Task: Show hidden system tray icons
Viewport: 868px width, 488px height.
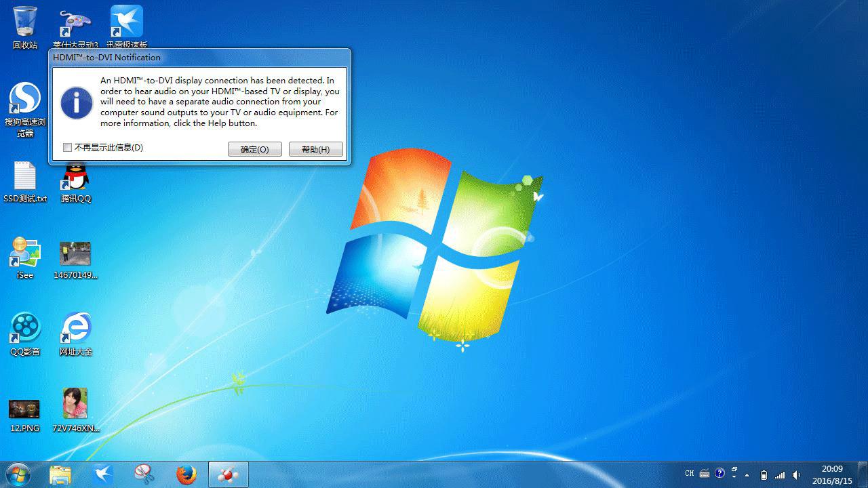Action: (747, 474)
